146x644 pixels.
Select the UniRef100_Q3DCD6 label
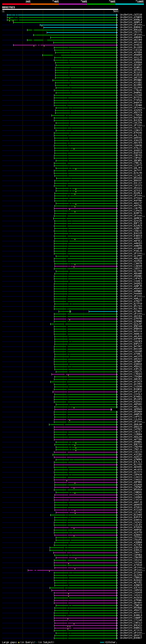coord(131,548)
